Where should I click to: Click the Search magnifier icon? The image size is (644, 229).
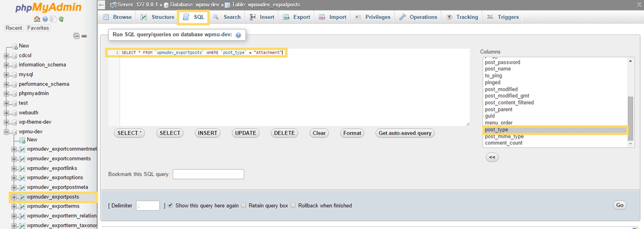216,17
